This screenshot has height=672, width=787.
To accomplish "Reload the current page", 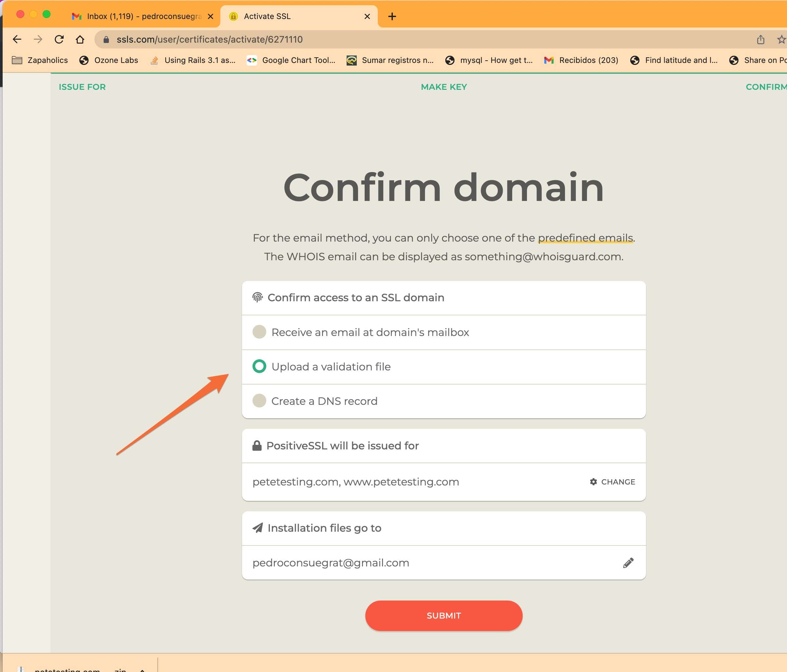I will tap(59, 39).
